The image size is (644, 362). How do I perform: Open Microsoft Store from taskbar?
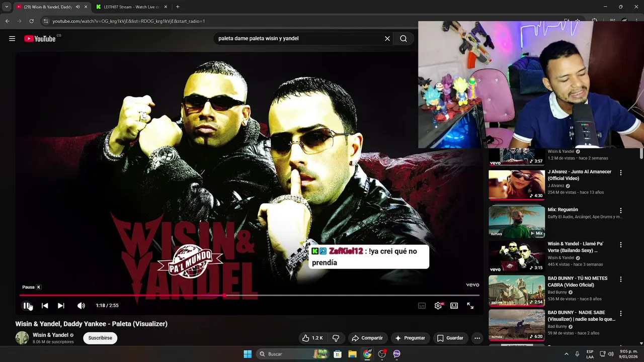pyautogui.click(x=338, y=354)
